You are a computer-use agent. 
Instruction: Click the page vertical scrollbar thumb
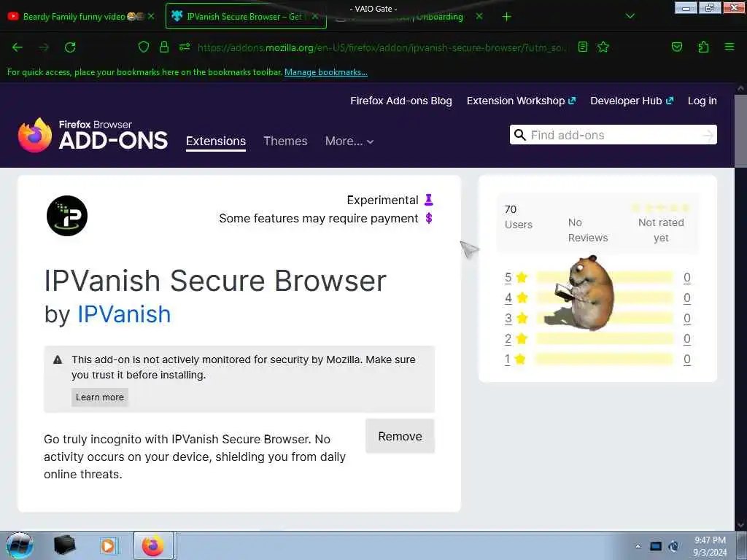coord(740,131)
